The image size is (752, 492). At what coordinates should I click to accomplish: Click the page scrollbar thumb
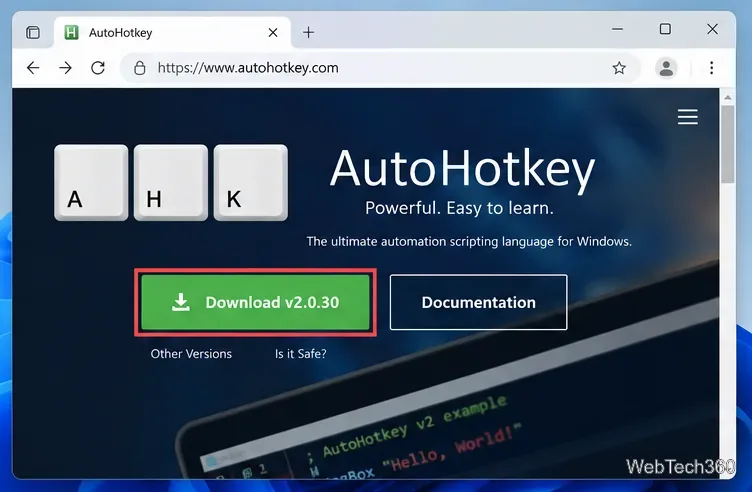tap(728, 144)
